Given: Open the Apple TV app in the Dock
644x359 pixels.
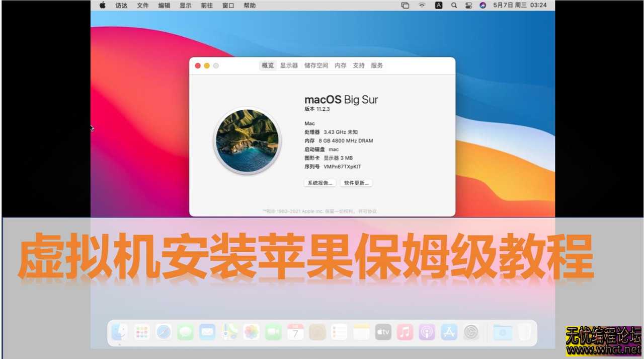Looking at the screenshot, I should pos(383,332).
